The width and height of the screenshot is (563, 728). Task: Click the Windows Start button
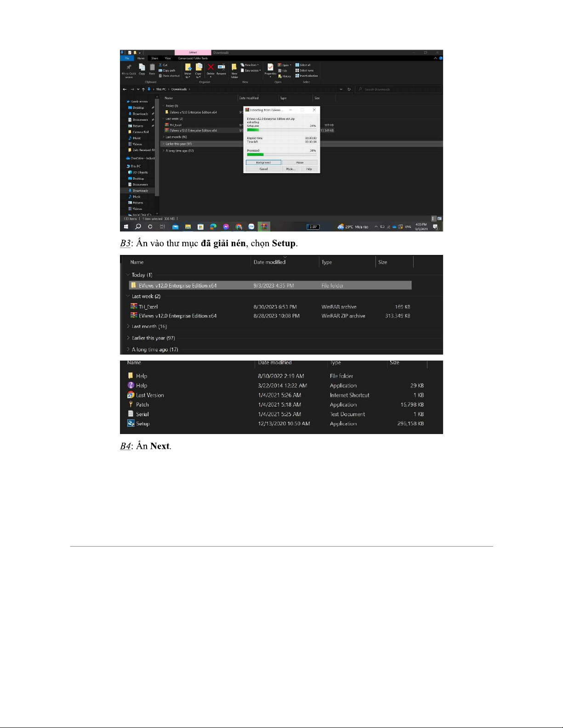(x=126, y=226)
